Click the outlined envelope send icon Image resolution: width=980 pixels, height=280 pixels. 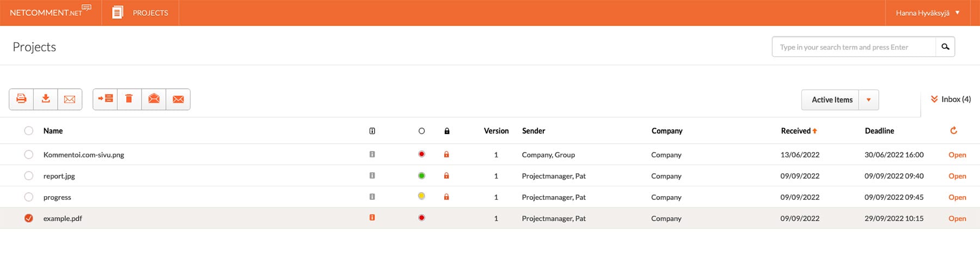tap(70, 99)
